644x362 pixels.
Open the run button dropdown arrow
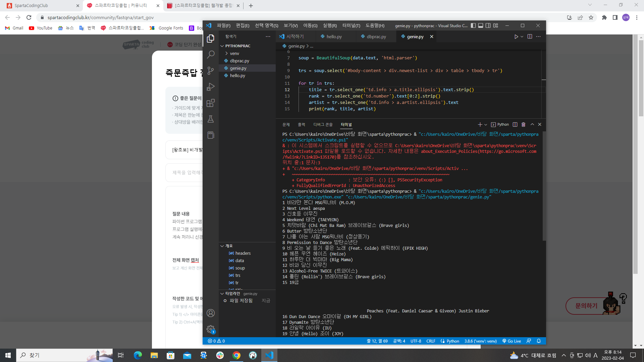tap(522, 37)
